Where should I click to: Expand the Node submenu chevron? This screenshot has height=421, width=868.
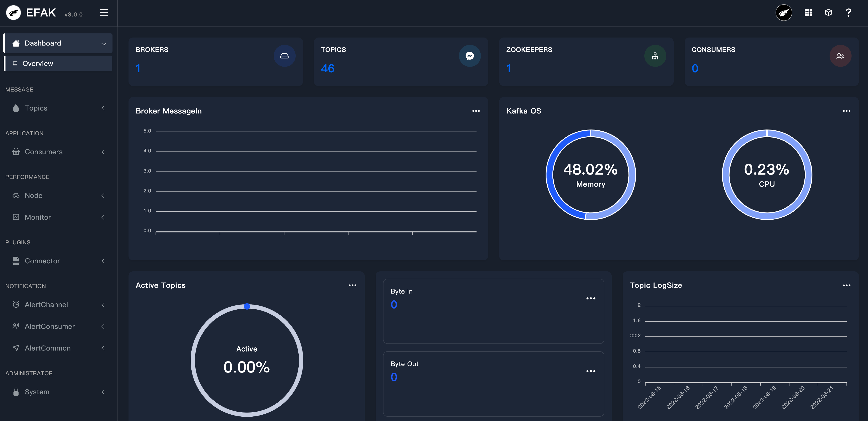pos(103,195)
